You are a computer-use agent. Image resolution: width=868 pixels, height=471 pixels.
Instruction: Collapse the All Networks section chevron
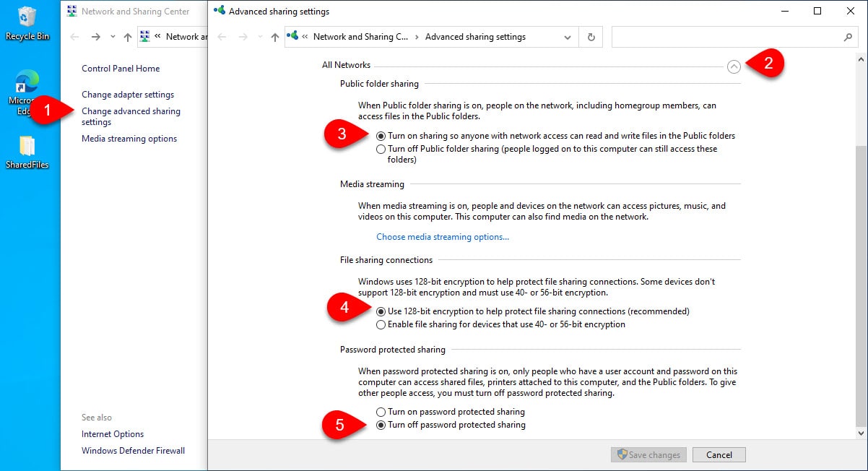(x=734, y=66)
